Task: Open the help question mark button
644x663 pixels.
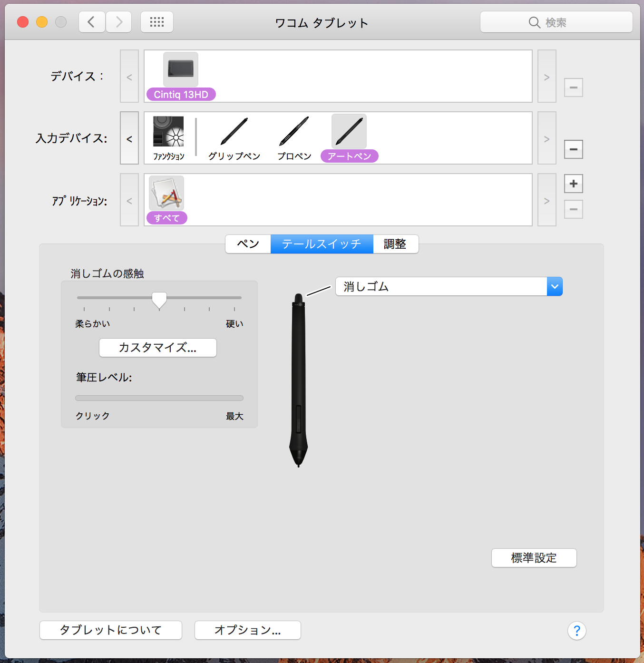Action: point(577,631)
